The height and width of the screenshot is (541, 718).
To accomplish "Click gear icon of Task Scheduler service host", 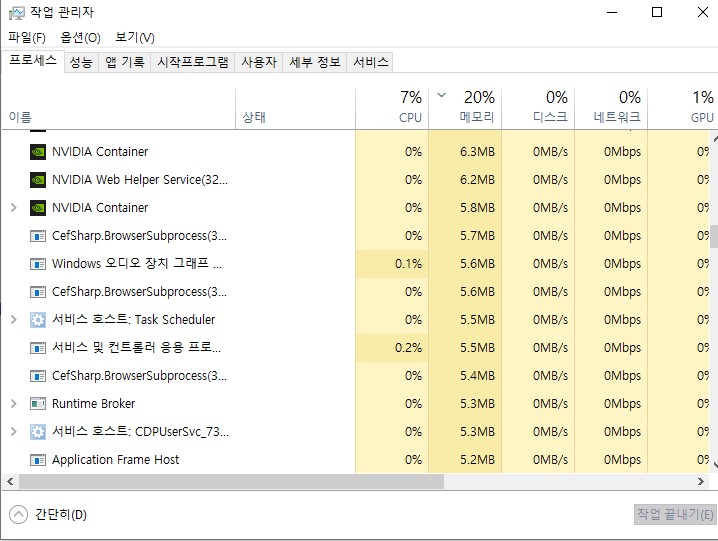I will coord(38,320).
